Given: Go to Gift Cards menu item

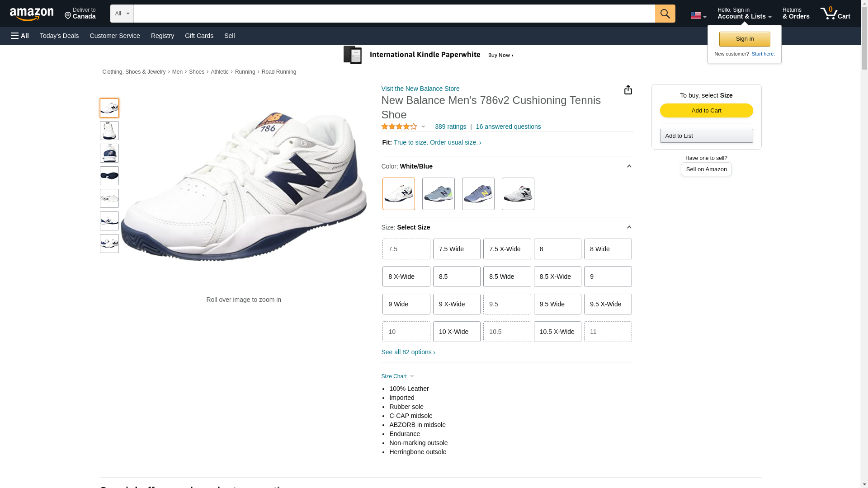Looking at the screenshot, I should pos(199,36).
